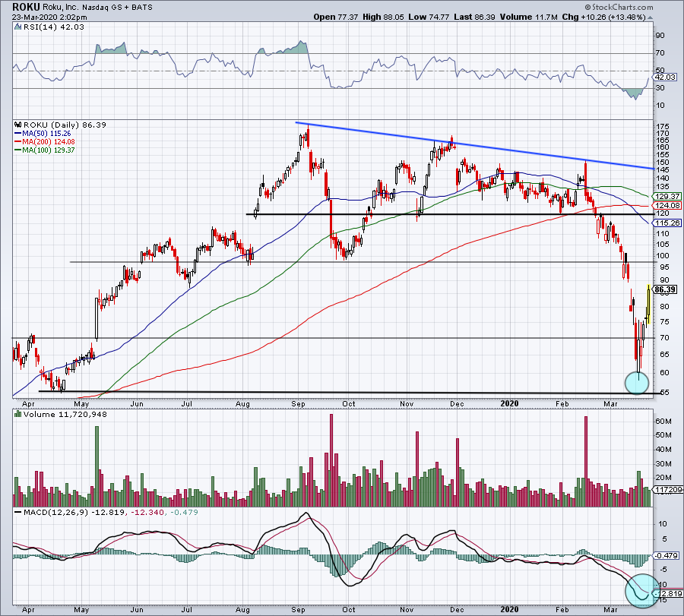The image size is (684, 616).
Task: Click the Apr label on the bottom MACD date axis
Action: (x=28, y=609)
